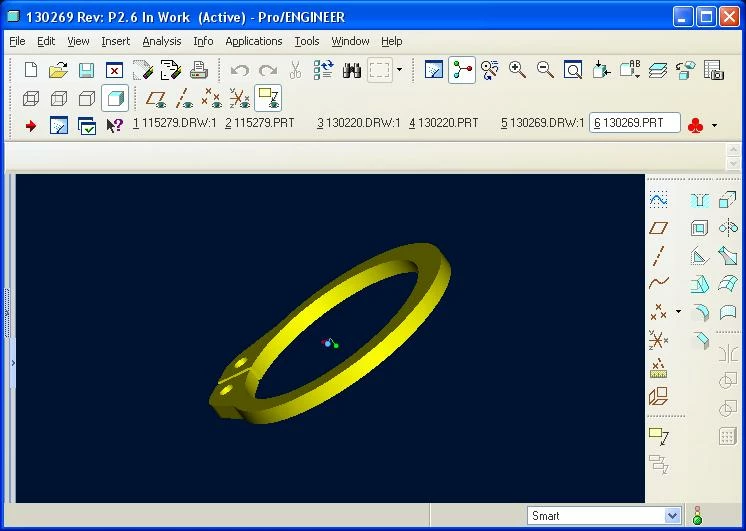Open the Applications menu
The width and height of the screenshot is (746, 531).
(x=254, y=41)
